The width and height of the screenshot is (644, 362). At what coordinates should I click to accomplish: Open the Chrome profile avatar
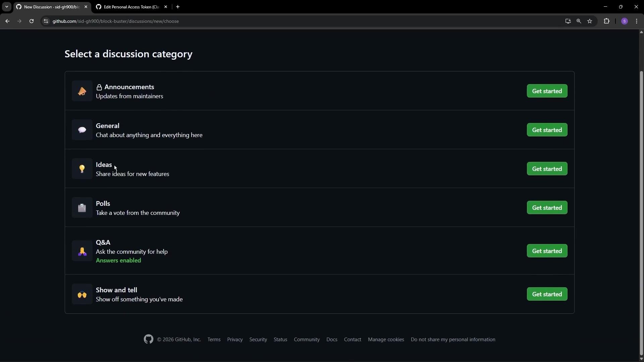coord(625,21)
